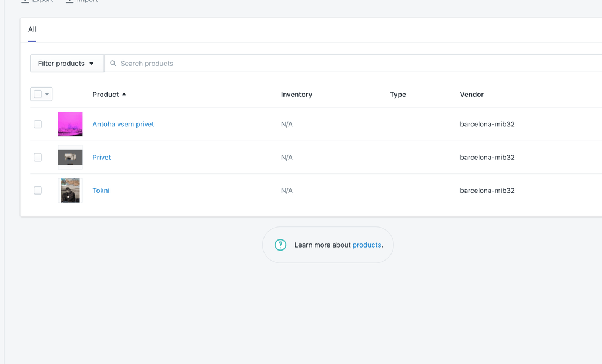Image resolution: width=602 pixels, height=364 pixels.
Task: Follow the products link in Learn more
Action: 367,245
